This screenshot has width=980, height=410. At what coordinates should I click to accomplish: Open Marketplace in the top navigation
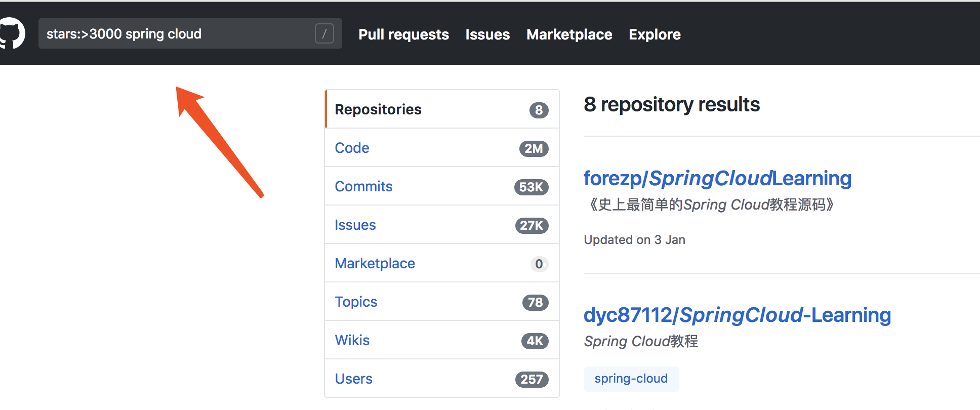(x=569, y=34)
